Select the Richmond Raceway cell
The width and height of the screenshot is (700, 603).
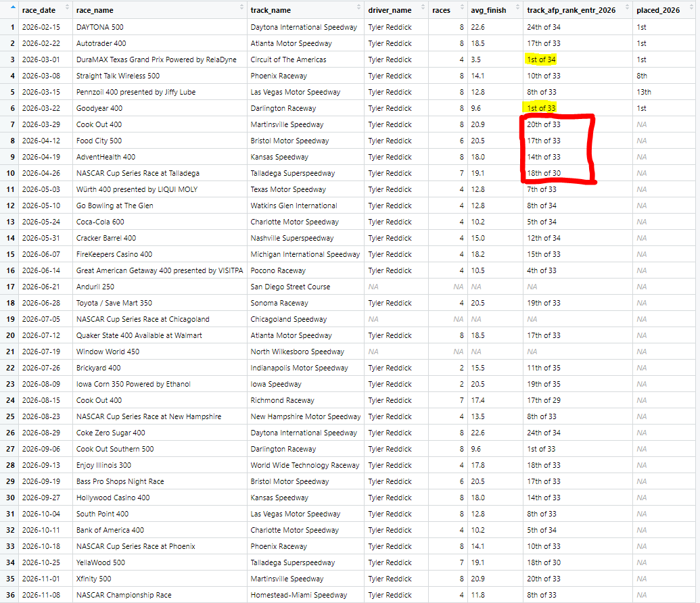(305, 400)
